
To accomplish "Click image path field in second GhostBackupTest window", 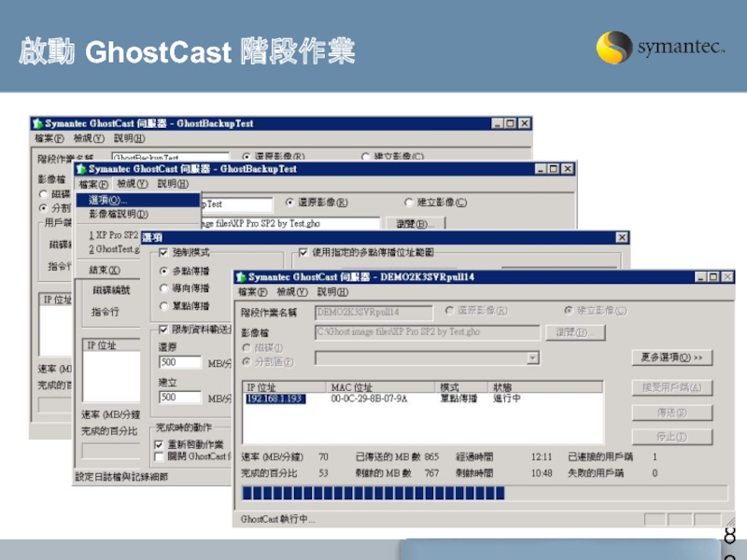I will pyautogui.click(x=290, y=223).
